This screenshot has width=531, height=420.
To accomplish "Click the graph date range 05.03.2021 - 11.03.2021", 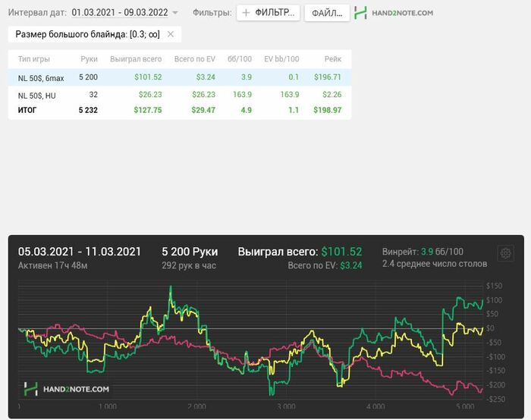I will tap(79, 252).
